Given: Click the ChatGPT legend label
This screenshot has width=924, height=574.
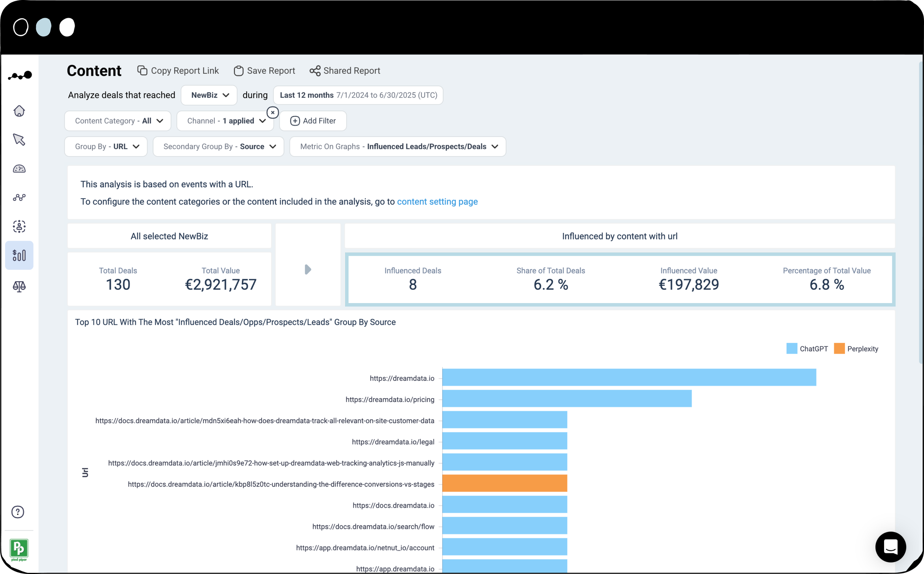Looking at the screenshot, I should coord(813,349).
